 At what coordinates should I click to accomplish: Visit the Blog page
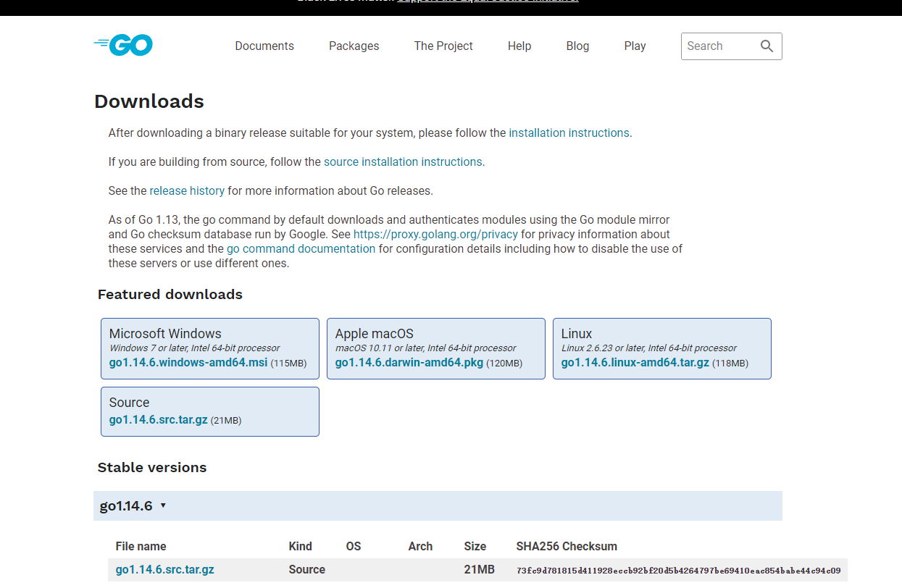(x=577, y=46)
